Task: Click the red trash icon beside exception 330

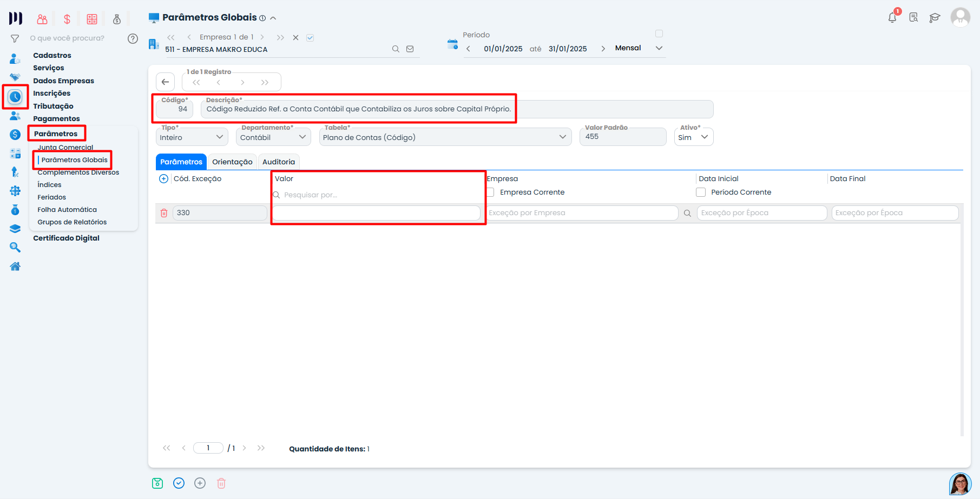Action: 164,213
